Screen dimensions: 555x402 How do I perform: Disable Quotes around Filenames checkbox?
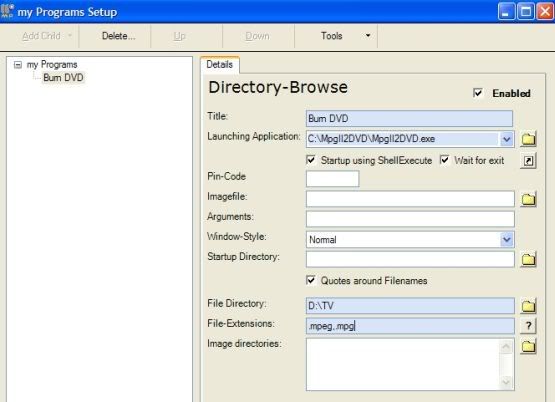point(311,280)
